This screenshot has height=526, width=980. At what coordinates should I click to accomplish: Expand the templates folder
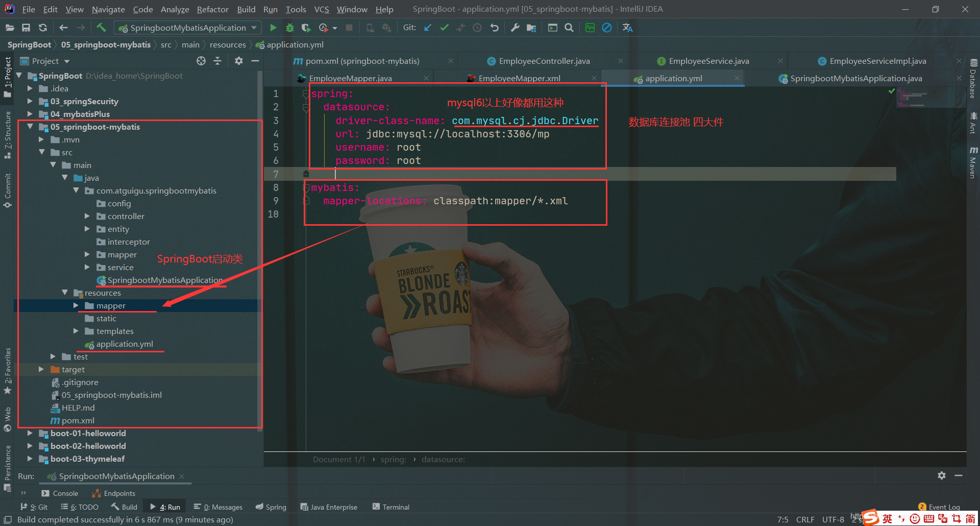pos(76,331)
